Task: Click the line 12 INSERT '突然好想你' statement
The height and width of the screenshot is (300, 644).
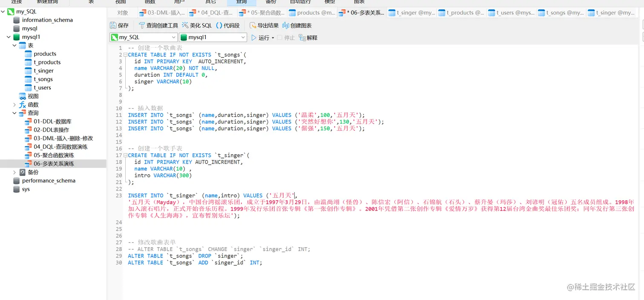Action: pos(256,122)
